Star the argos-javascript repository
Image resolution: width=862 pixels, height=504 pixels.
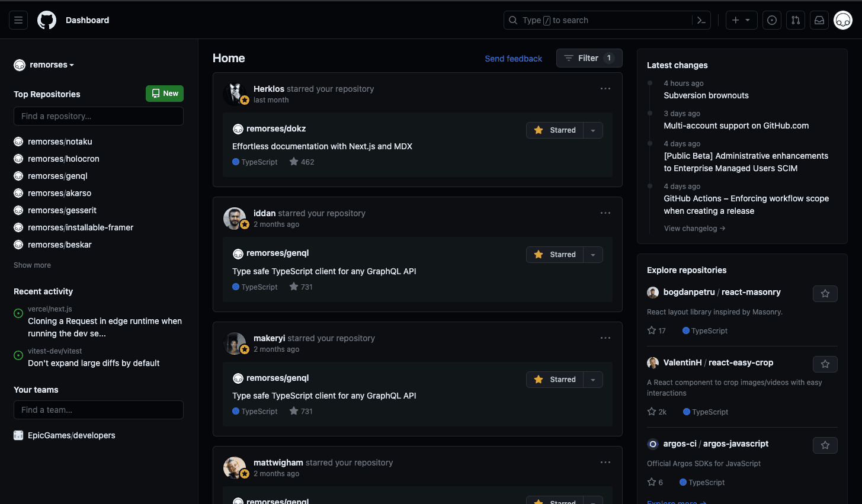click(x=825, y=445)
